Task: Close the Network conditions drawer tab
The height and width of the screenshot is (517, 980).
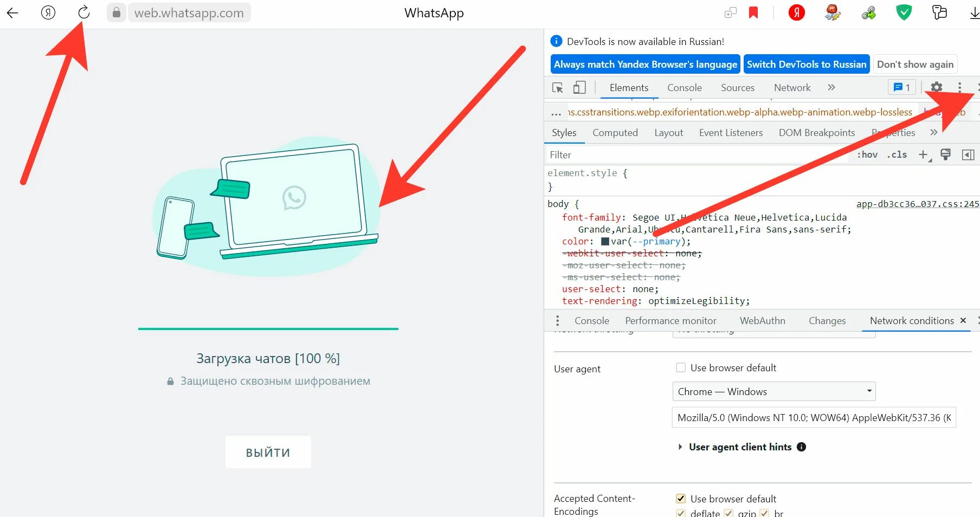Action: tap(963, 320)
